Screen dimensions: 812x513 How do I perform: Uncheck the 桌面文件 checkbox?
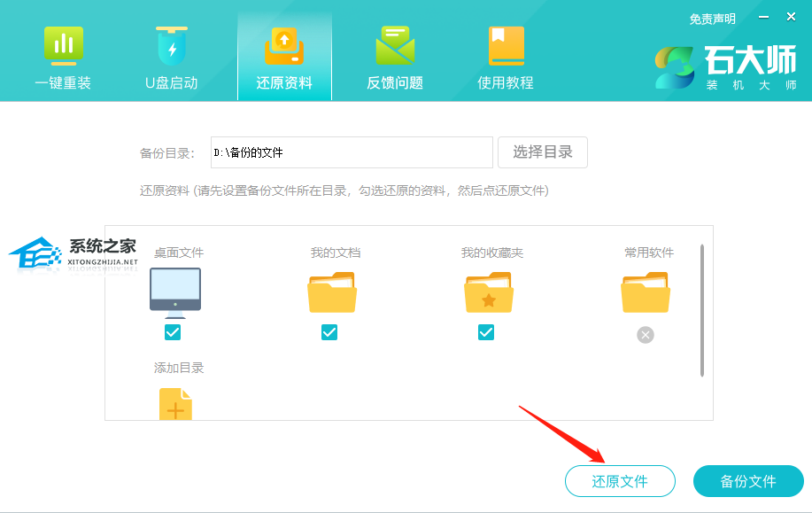pyautogui.click(x=173, y=332)
